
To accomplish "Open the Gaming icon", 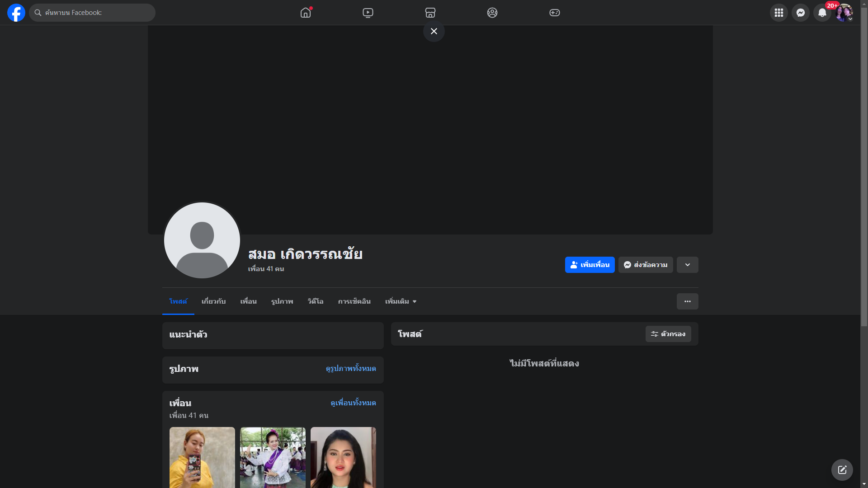I will [x=555, y=13].
